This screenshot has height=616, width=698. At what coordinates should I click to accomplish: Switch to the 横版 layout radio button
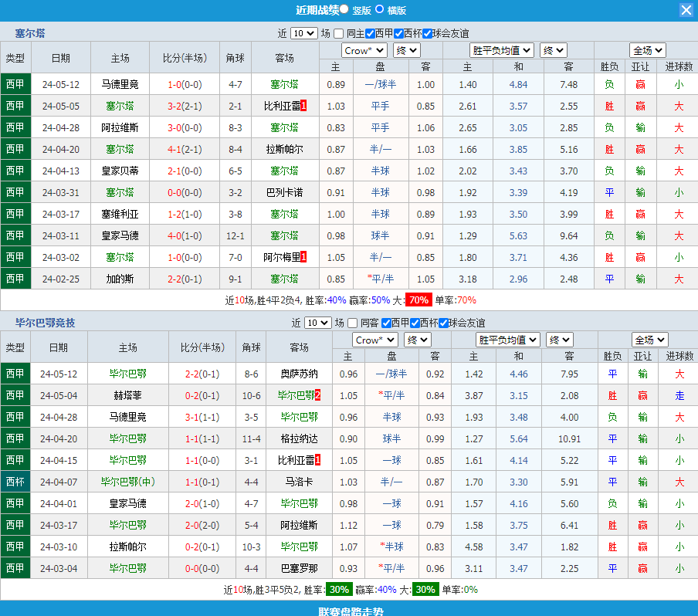pos(379,9)
